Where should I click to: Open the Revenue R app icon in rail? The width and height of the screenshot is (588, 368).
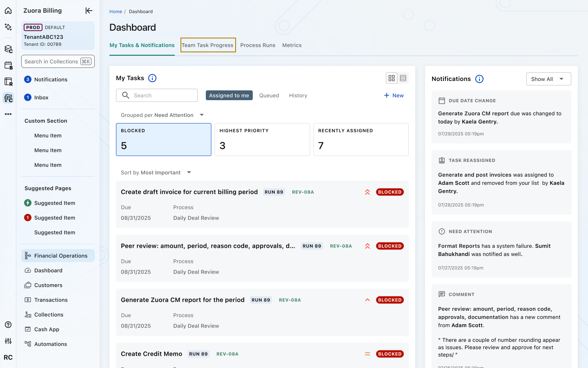click(x=8, y=82)
